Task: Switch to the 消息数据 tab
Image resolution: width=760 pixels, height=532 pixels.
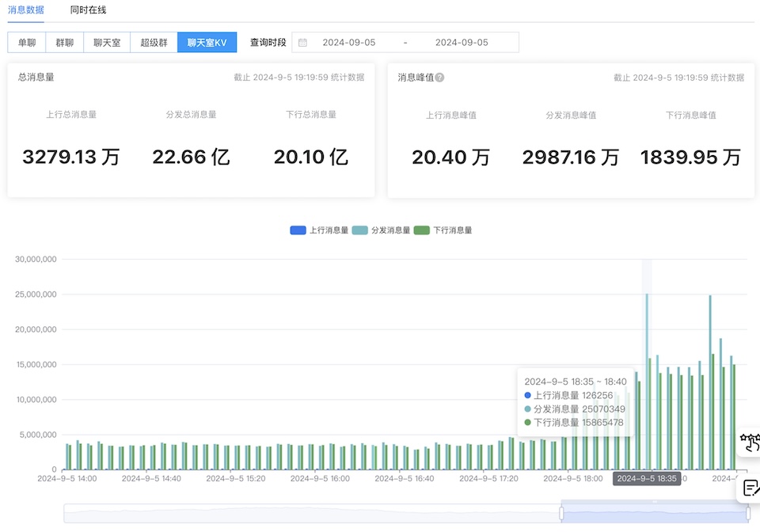Action: [x=26, y=10]
